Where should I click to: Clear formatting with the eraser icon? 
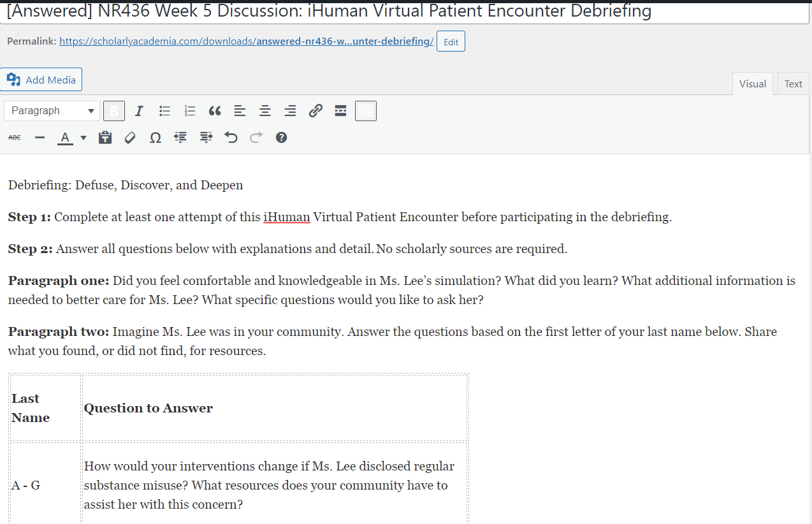[130, 138]
